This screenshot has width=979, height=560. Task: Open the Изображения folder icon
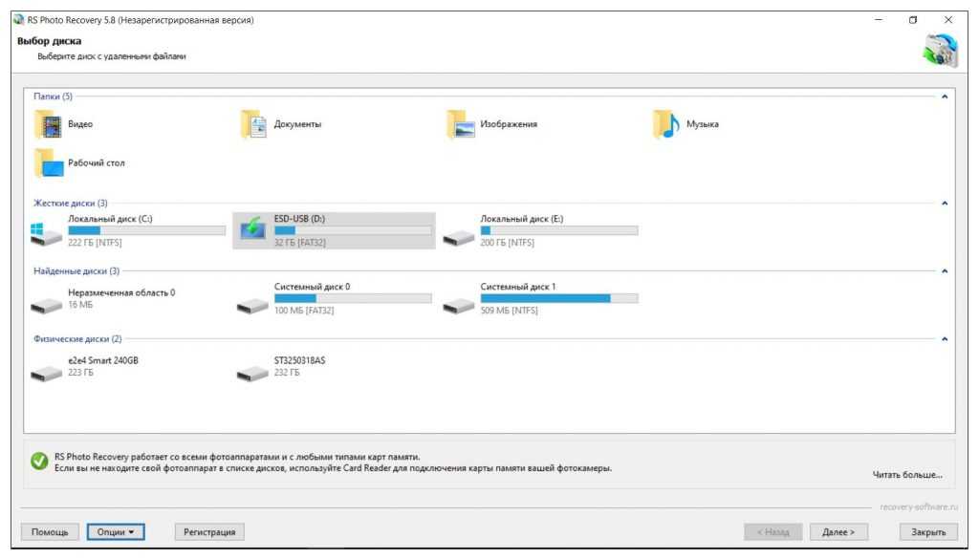pos(460,124)
